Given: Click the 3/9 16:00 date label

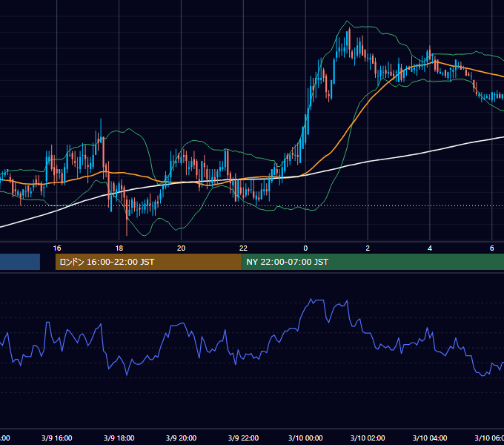Looking at the screenshot, I should [57, 438].
